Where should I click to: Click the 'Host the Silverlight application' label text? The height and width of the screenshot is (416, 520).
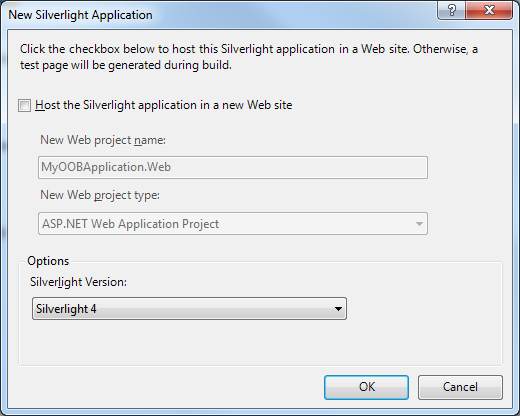164,105
